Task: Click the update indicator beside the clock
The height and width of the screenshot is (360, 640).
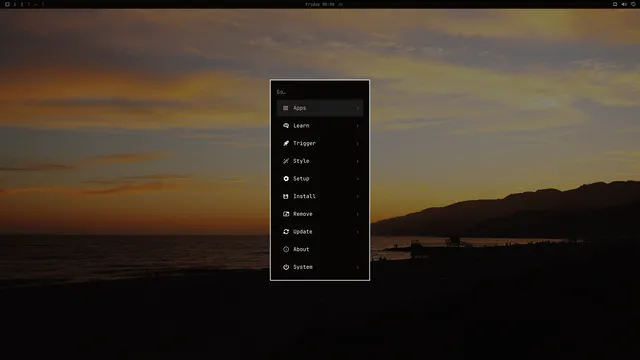Action: click(x=340, y=4)
